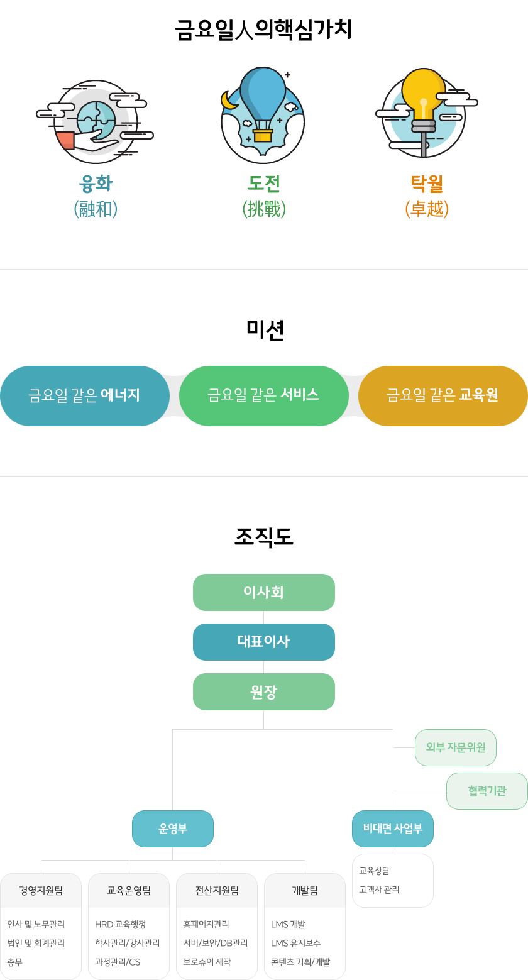The width and height of the screenshot is (528, 980).
Task: Click the 대표이사 org chart node
Action: pyautogui.click(x=264, y=642)
